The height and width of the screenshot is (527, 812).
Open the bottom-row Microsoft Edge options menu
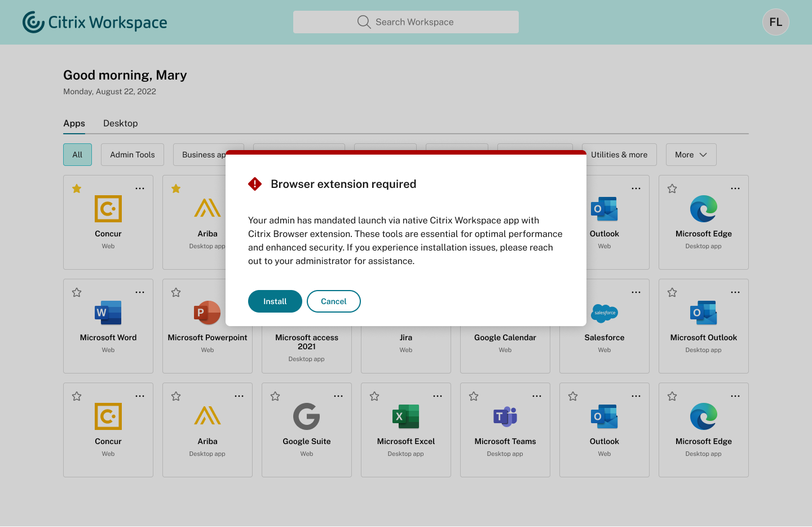(735, 396)
